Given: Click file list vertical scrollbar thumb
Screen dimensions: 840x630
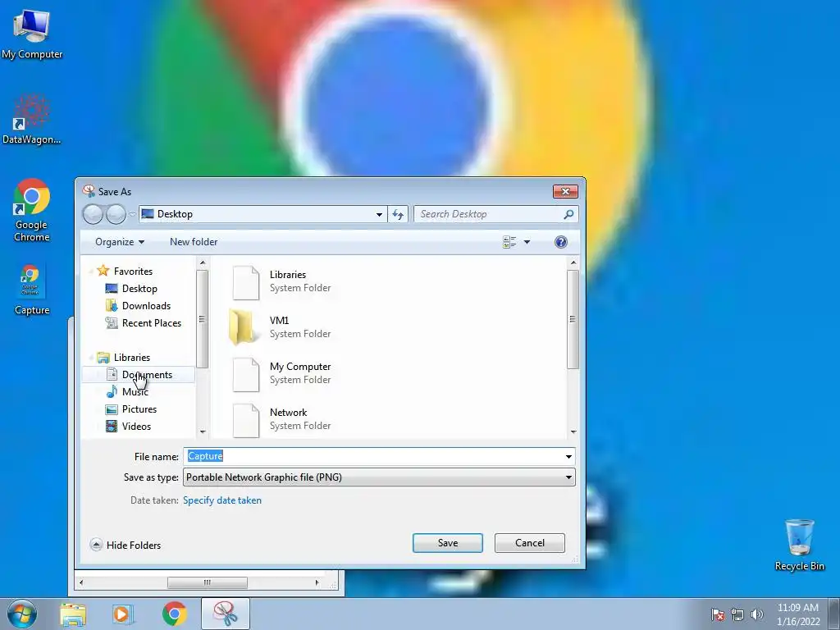Looking at the screenshot, I should click(x=573, y=319).
